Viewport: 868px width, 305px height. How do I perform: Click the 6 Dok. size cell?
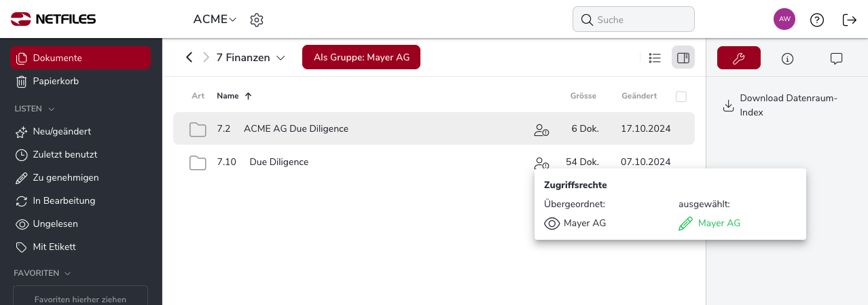[585, 128]
